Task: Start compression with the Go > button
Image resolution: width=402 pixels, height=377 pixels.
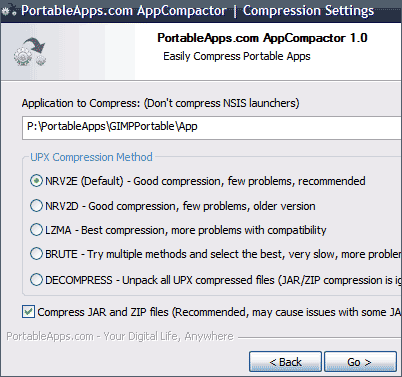Action: 360,362
